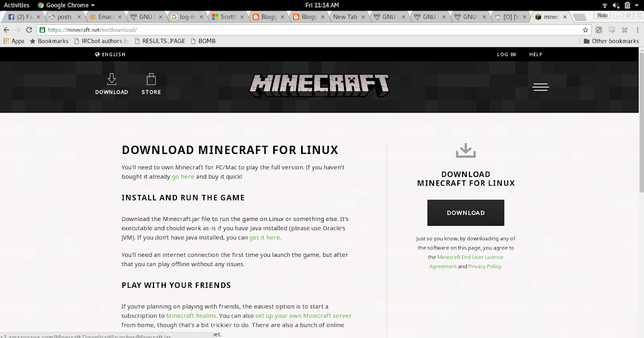Screen dimensions: 644x338
Task: Click the Minecraft logo
Action: click(320, 85)
